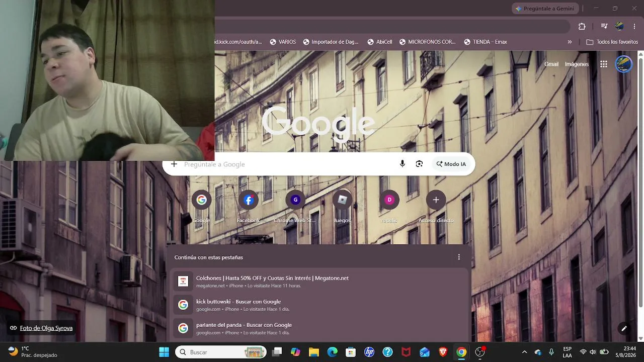Viewport: 644px width, 362px height.
Task: Open the Chrome profile avatar in toolbar
Action: (619, 27)
